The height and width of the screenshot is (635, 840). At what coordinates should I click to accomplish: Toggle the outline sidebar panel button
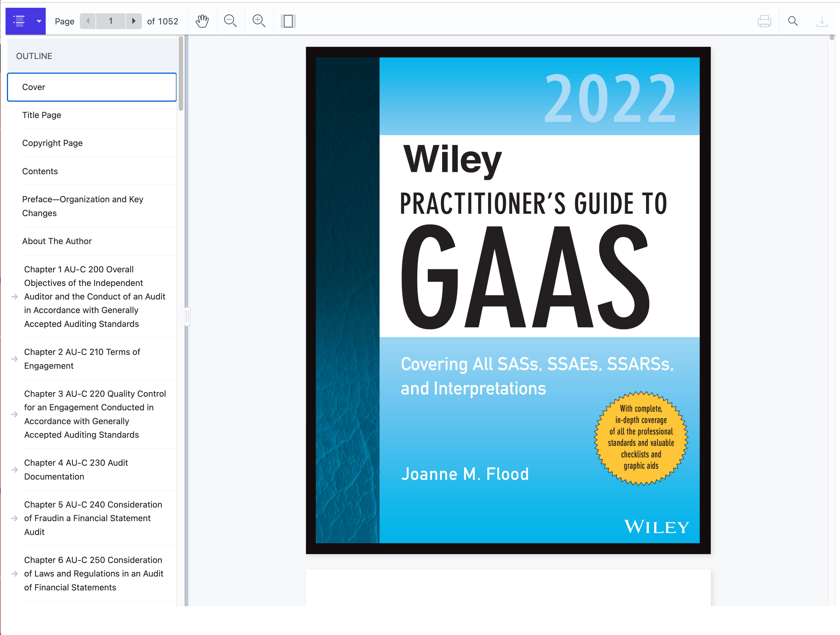pyautogui.click(x=19, y=21)
